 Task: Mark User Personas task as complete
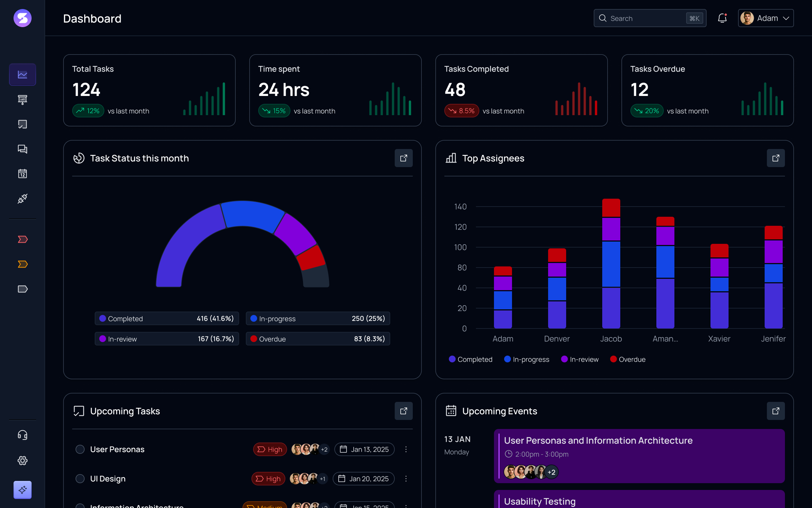pos(80,449)
